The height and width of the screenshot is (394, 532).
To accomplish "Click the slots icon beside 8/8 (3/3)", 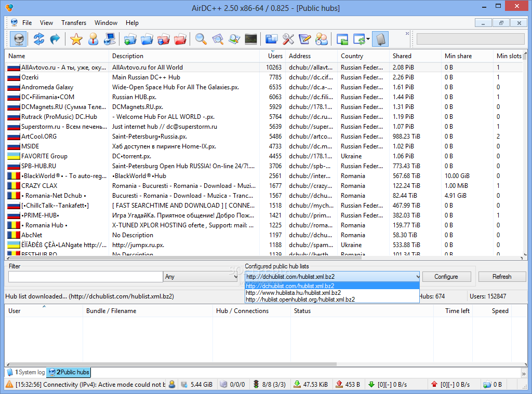I will click(x=256, y=384).
